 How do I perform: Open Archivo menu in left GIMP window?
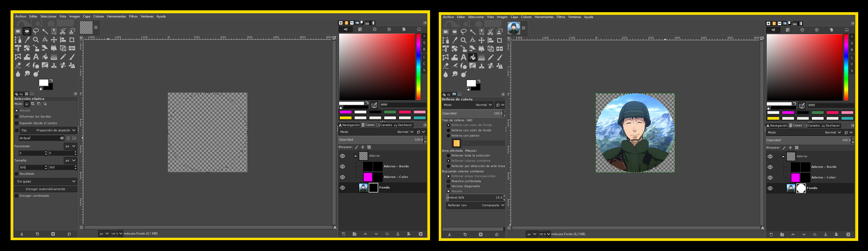point(21,16)
